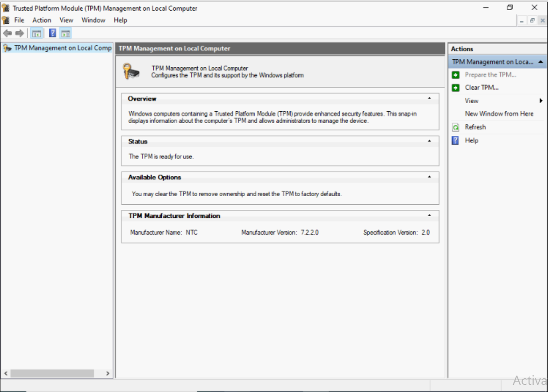This screenshot has width=548, height=392.
Task: Click Refresh in Actions pane
Action: pos(475,127)
